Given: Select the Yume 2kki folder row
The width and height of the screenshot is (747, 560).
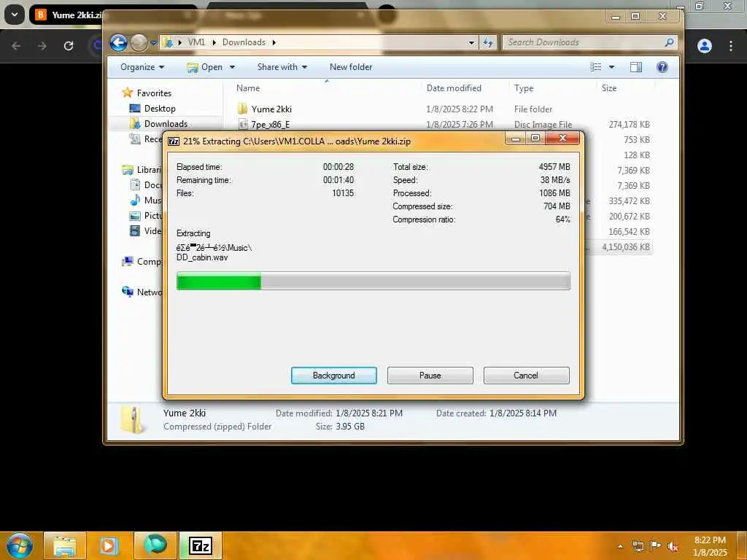Looking at the screenshot, I should [x=443, y=109].
